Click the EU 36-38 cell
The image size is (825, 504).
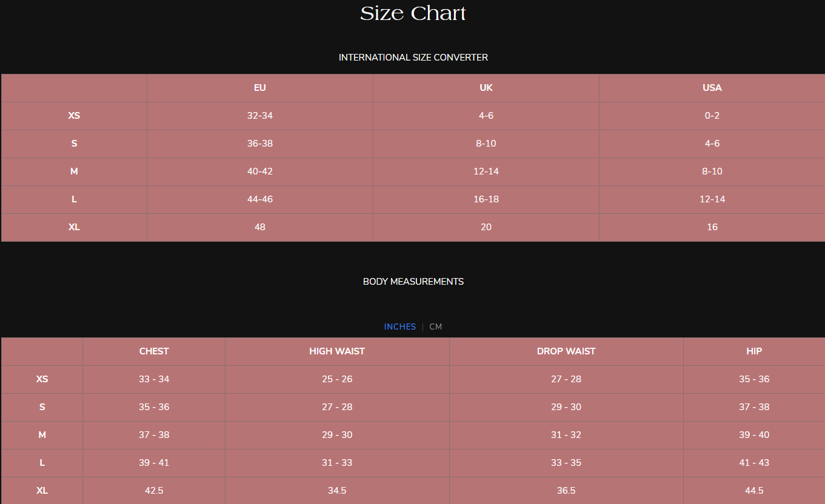coord(260,144)
